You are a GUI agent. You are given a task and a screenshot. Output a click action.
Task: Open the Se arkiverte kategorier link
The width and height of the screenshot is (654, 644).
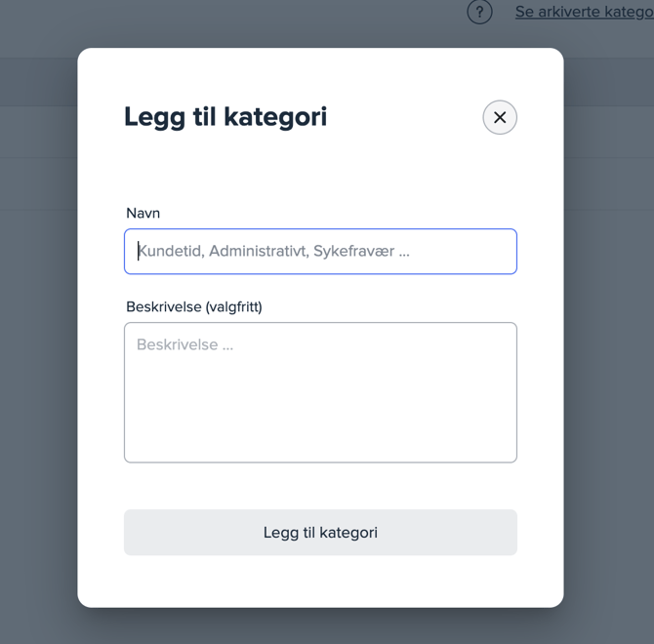point(584,13)
